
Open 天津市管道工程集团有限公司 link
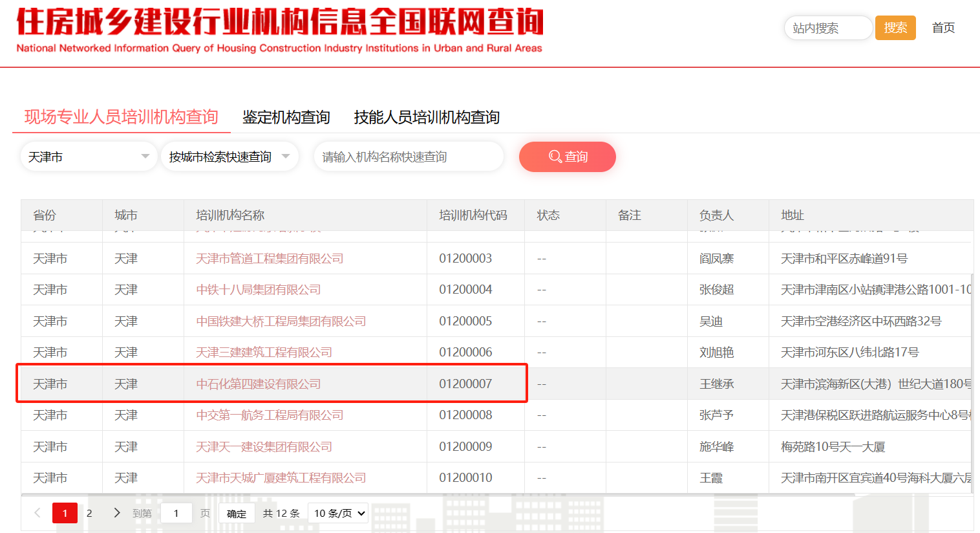tap(270, 259)
